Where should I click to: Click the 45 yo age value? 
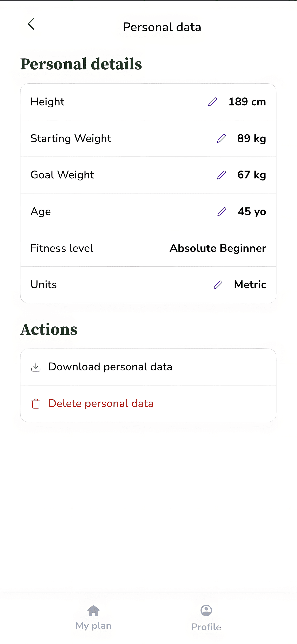[x=252, y=211]
